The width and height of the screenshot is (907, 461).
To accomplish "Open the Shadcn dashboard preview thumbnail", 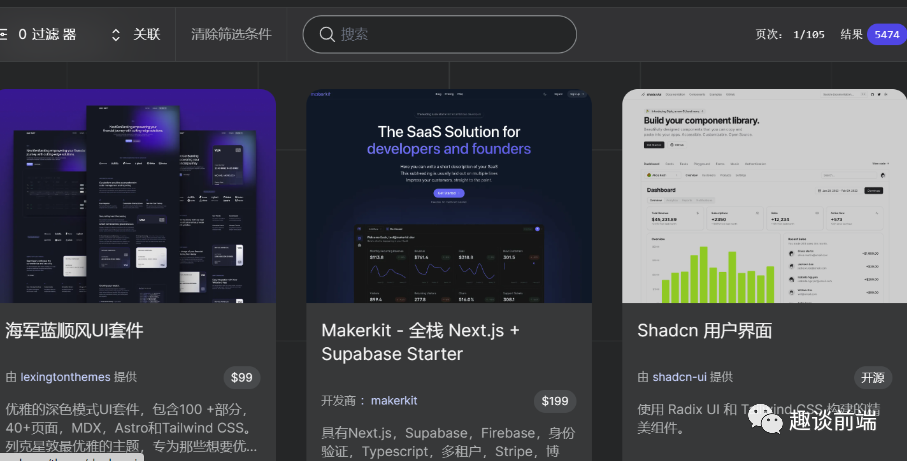I will pos(764,196).
